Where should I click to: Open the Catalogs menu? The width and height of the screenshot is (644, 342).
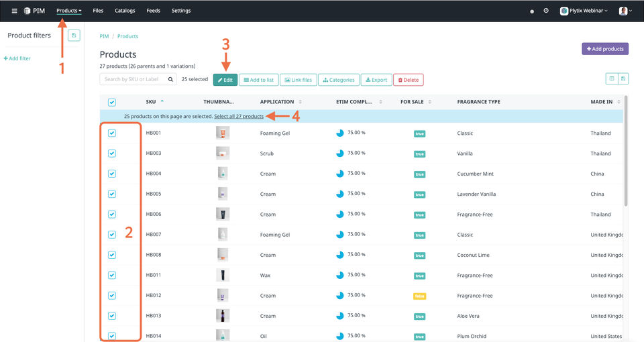coord(125,11)
